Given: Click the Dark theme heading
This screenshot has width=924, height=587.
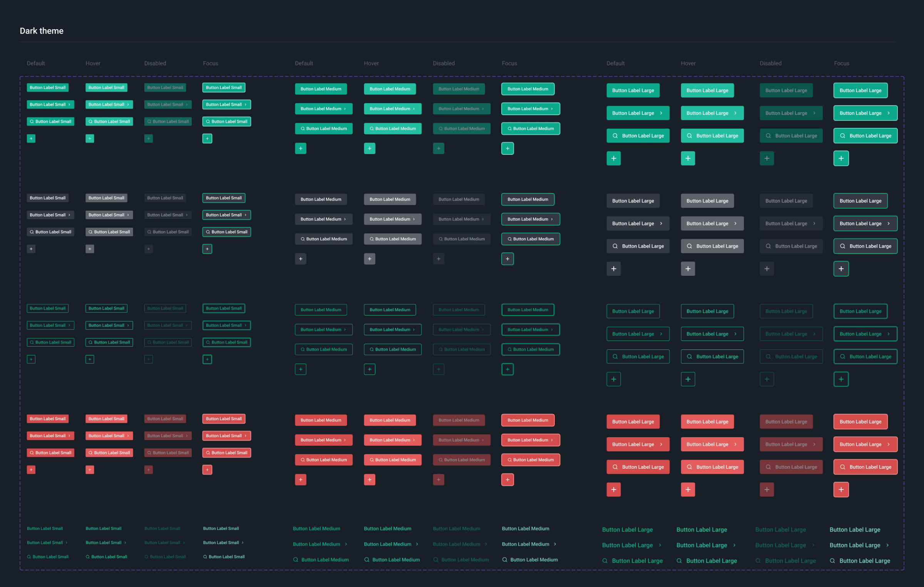Looking at the screenshot, I should (x=42, y=31).
